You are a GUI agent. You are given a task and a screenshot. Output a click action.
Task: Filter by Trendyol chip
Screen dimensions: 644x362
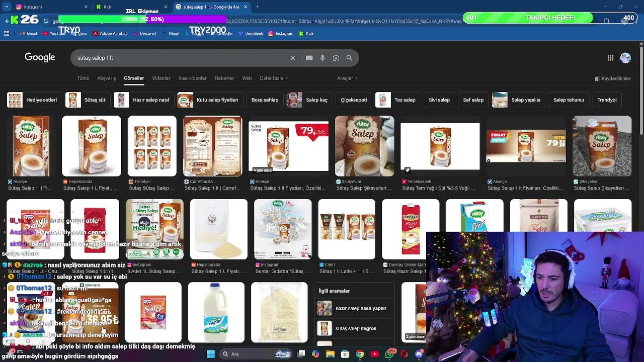click(607, 100)
